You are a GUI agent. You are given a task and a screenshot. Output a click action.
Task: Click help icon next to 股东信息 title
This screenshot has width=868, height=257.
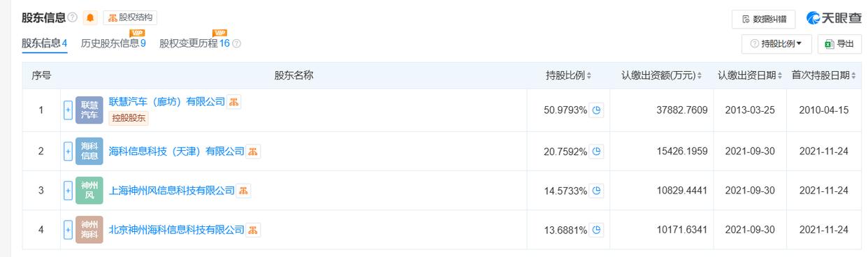pos(73,18)
